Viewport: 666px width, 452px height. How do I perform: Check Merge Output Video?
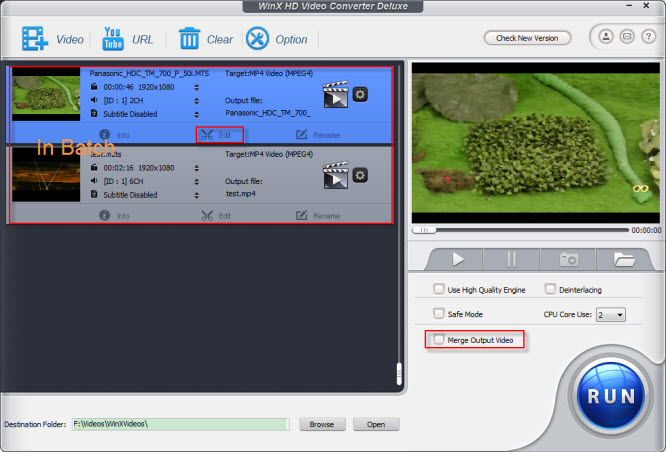[439, 339]
